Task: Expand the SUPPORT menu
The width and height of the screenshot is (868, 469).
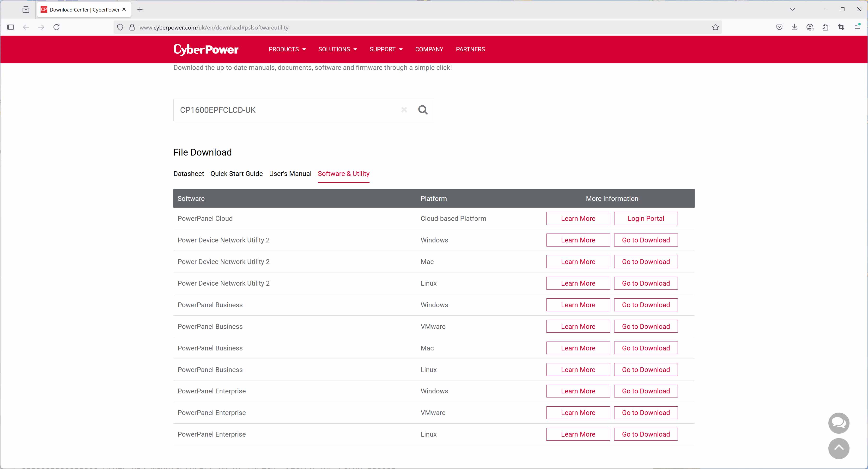Action: coord(386,49)
